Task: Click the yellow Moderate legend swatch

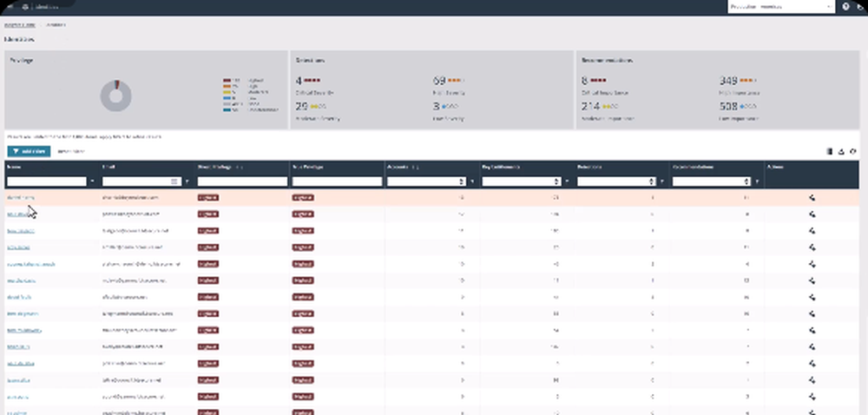Action: pyautogui.click(x=227, y=92)
